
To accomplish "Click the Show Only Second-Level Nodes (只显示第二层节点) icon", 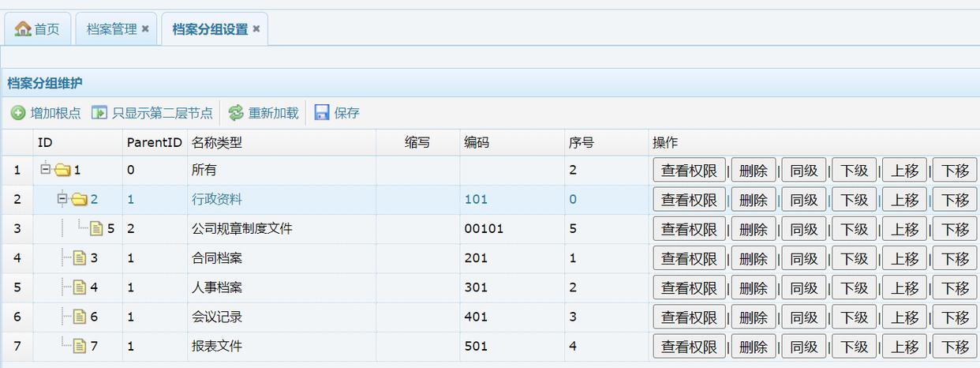I will point(99,113).
